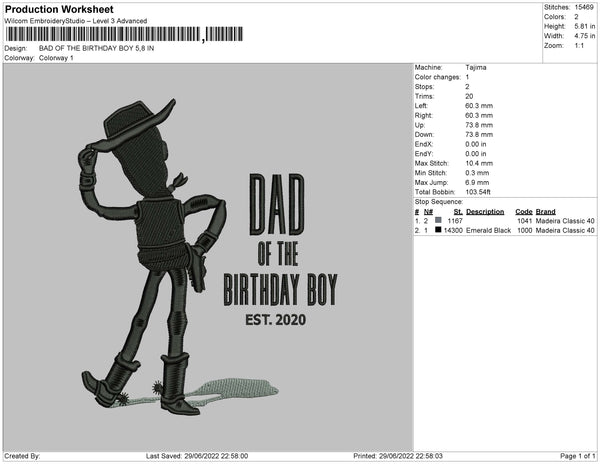This screenshot has width=600, height=464.
Task: Click the Max Jump value 6.9 mm
Action: pyautogui.click(x=477, y=182)
